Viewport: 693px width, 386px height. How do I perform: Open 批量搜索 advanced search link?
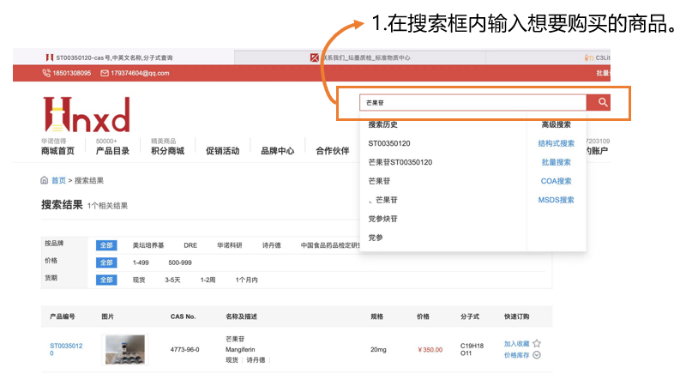click(556, 162)
